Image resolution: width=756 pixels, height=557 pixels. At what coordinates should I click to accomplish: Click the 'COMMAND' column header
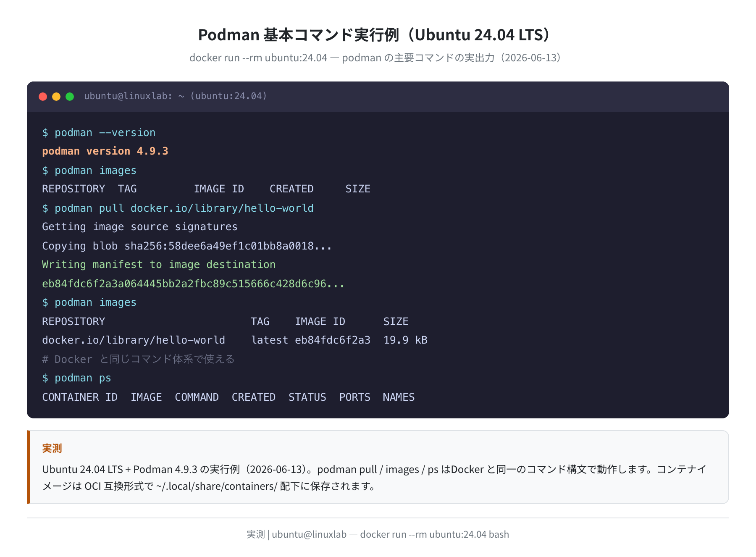[197, 397]
